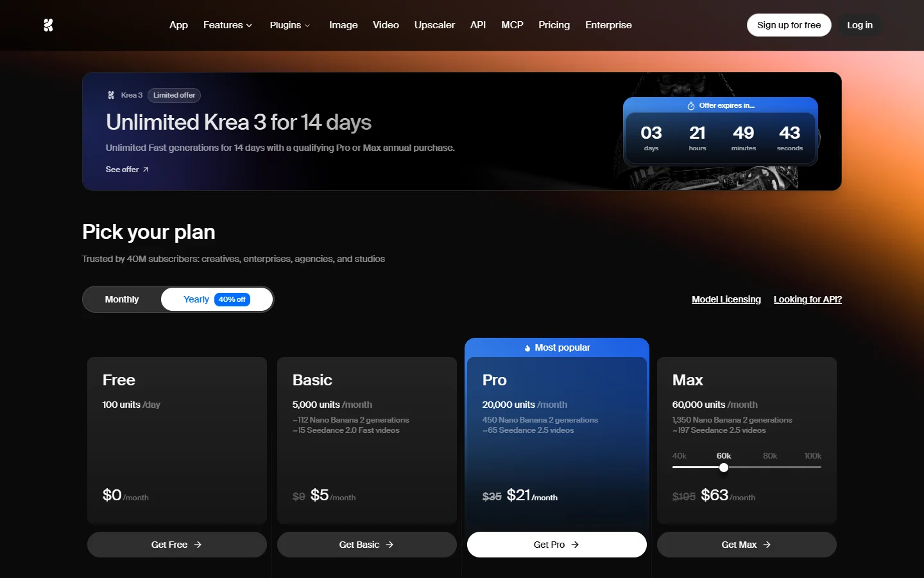Click the Log in button

tap(860, 25)
